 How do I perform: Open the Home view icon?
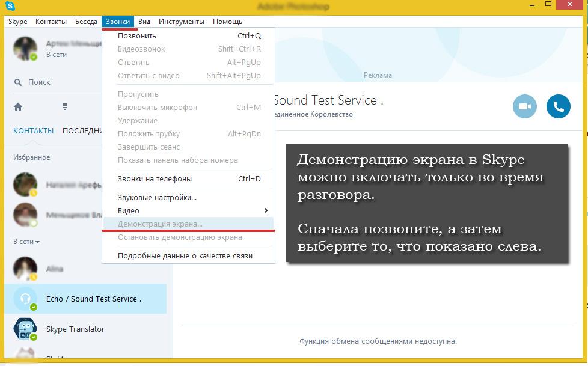[x=18, y=107]
